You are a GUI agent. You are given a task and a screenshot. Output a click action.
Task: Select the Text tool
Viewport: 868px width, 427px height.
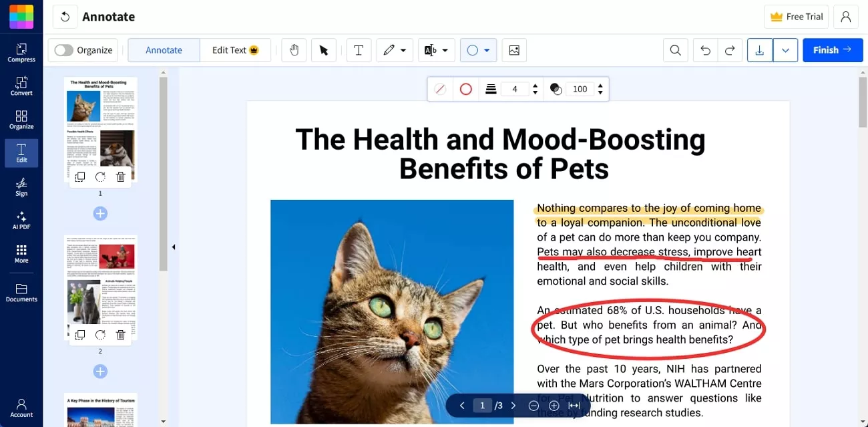click(x=359, y=50)
